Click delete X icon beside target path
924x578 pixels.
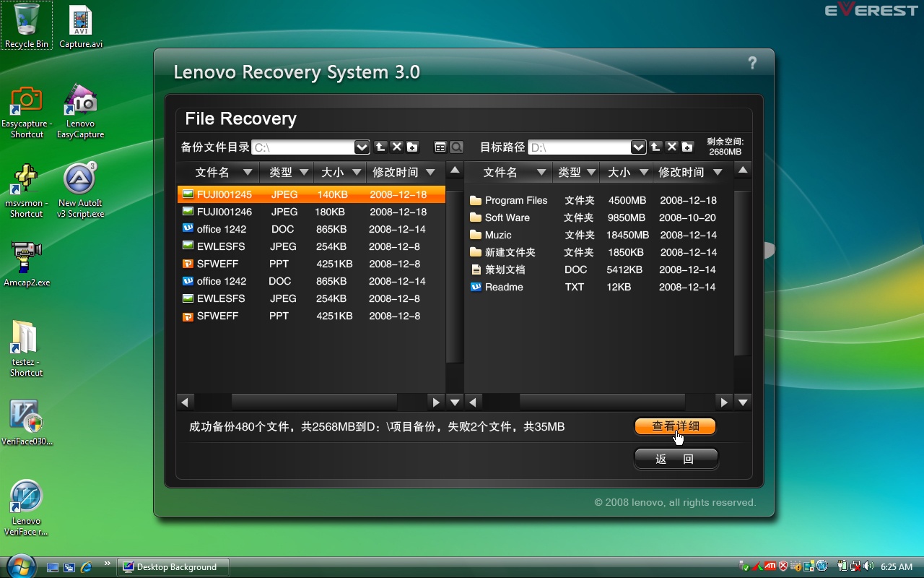tap(671, 147)
